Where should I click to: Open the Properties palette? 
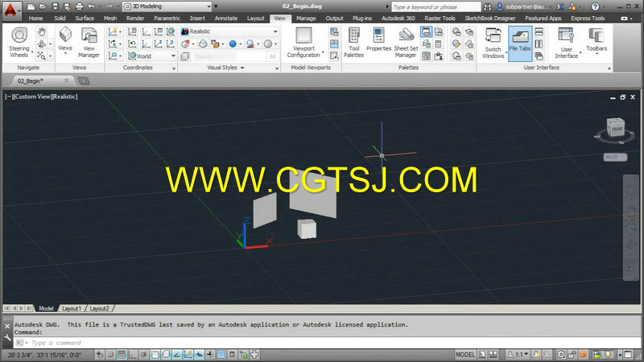coord(378,39)
